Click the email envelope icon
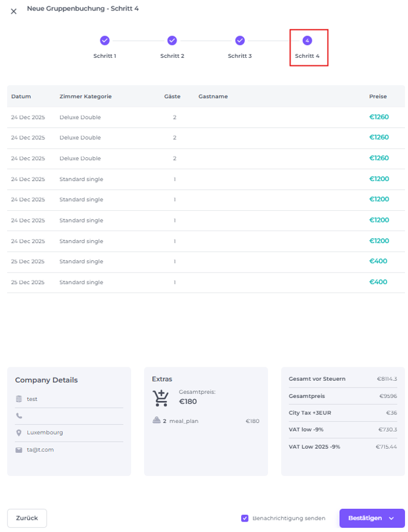The width and height of the screenshot is (408, 532). coord(19,450)
